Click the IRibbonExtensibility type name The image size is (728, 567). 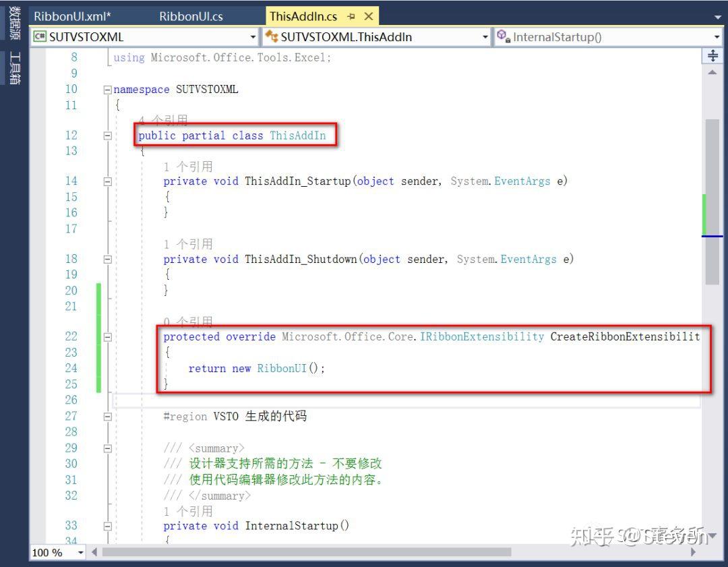click(482, 336)
